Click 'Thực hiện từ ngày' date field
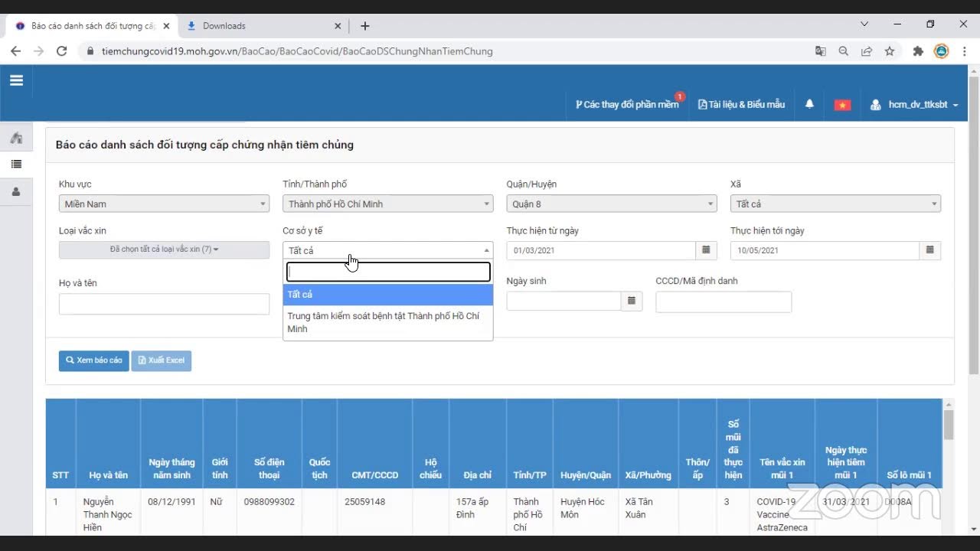Image resolution: width=980 pixels, height=551 pixels. click(600, 250)
